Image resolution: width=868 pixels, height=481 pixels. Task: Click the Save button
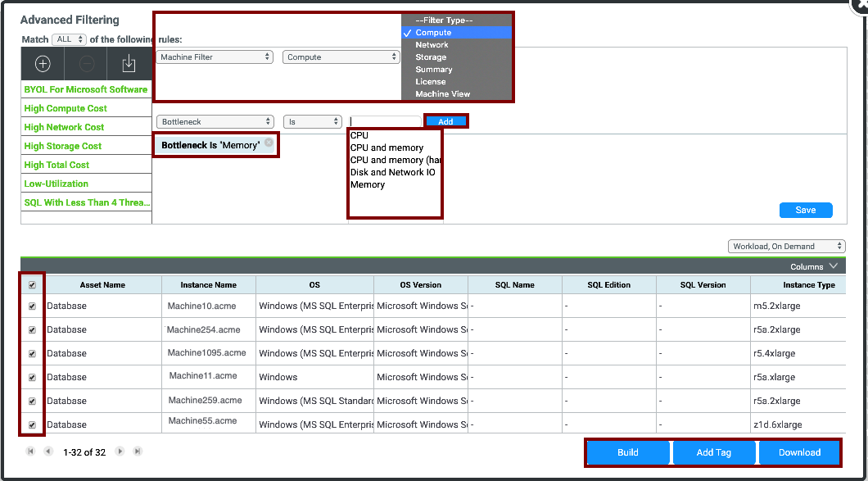pos(805,210)
